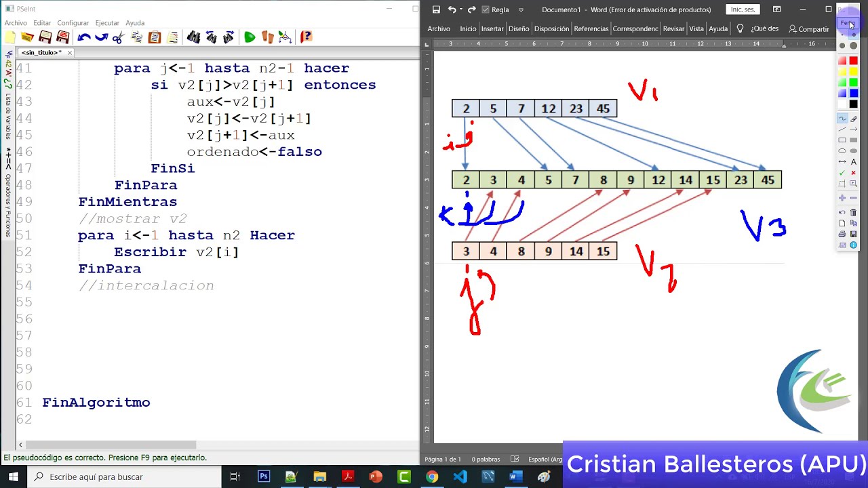The image size is (868, 488).
Task: Save the pseudocode with the first floppy icon
Action: [x=45, y=37]
